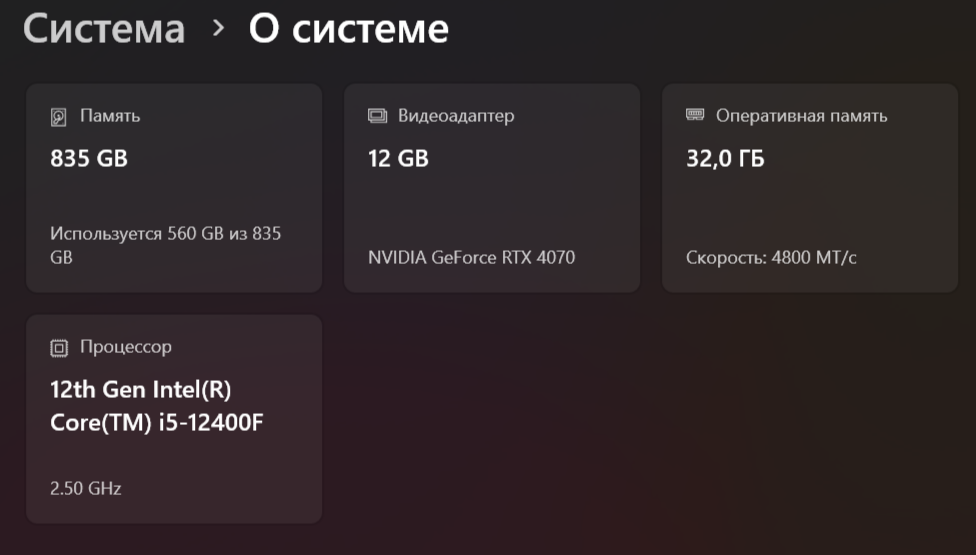Screen dimensions: 976x555
Task: Click the 835 GB storage value
Action: 89,158
